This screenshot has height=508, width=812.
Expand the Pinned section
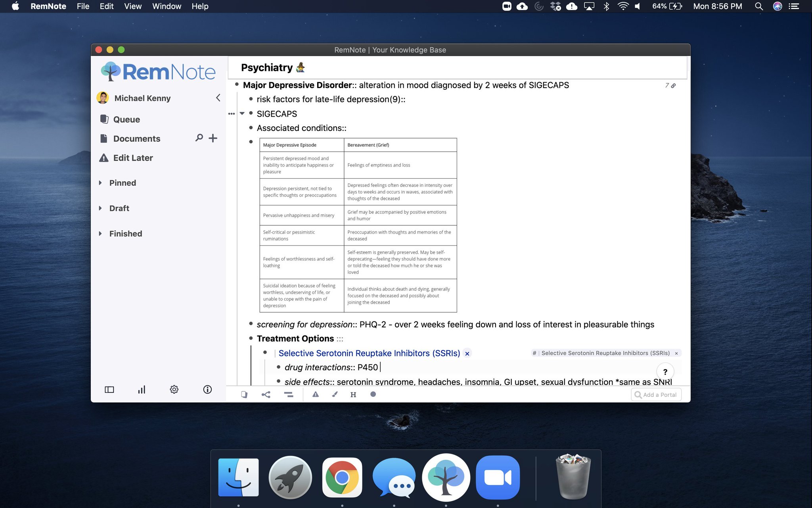click(100, 183)
